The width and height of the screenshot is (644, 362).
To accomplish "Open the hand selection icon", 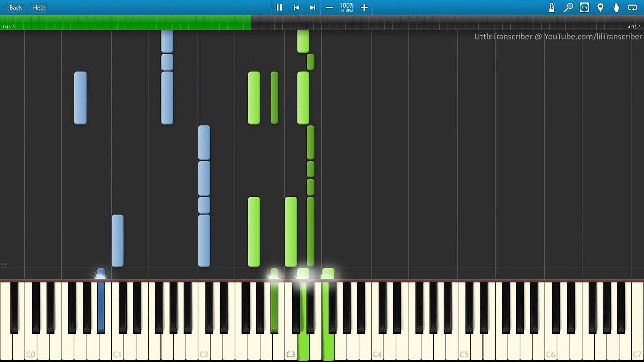I will [616, 8].
